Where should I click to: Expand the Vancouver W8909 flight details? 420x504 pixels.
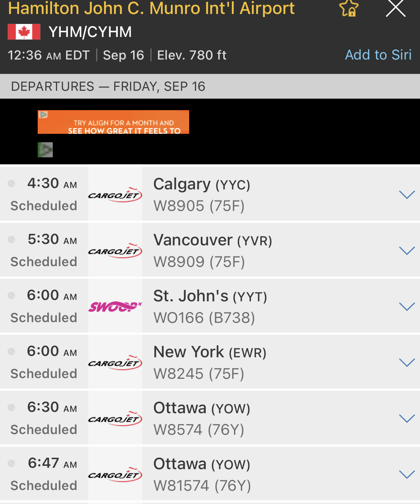407,251
